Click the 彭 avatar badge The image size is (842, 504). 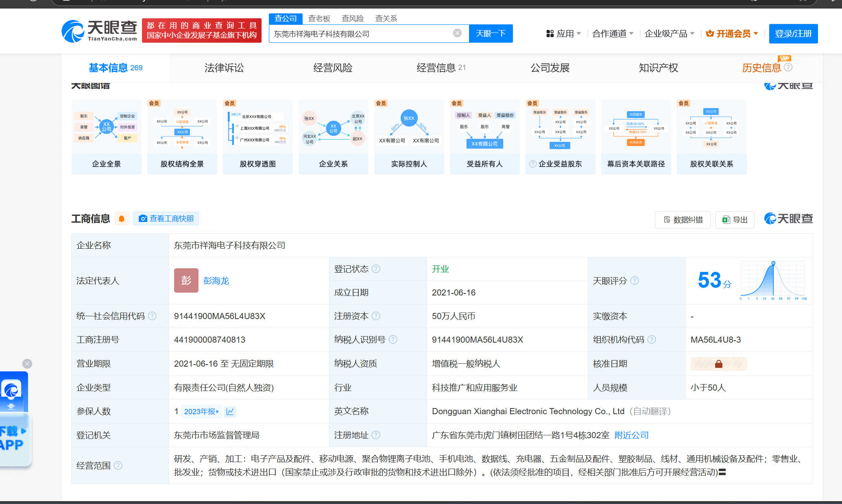[186, 280]
